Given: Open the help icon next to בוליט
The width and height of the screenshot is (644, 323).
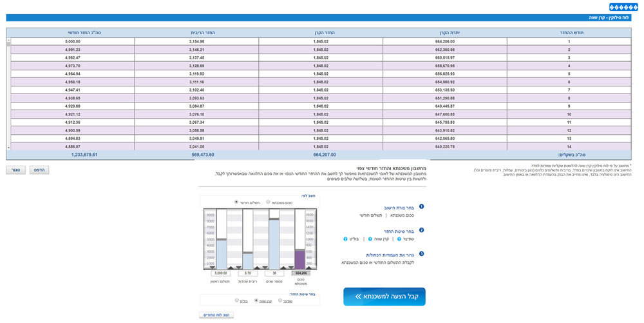Looking at the screenshot, I should [345, 239].
